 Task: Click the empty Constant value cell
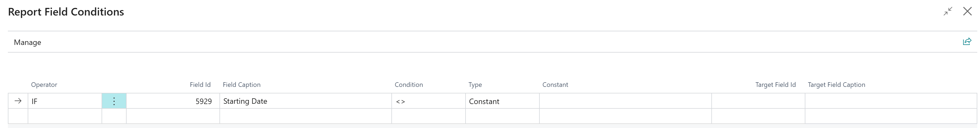coord(625,101)
